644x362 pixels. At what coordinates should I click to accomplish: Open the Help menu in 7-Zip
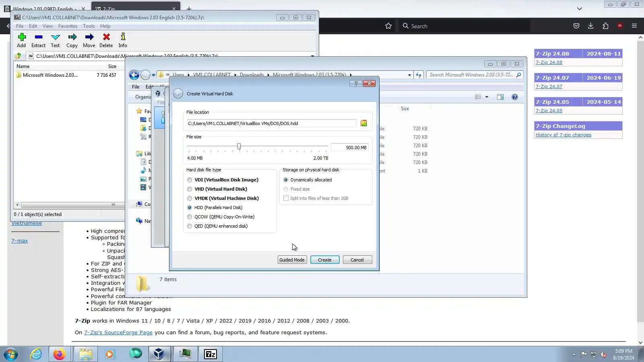click(x=105, y=26)
